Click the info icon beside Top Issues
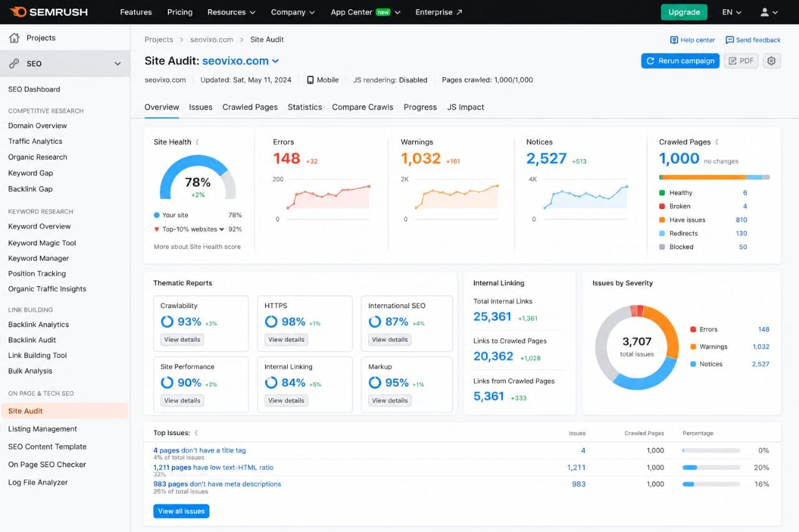The width and height of the screenshot is (799, 532). (x=197, y=433)
